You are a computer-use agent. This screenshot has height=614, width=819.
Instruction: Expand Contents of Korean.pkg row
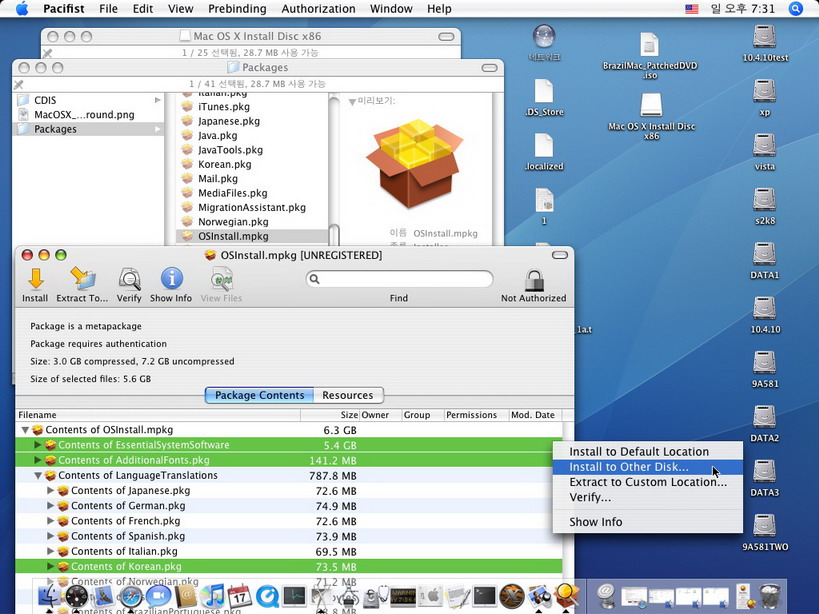point(51,566)
